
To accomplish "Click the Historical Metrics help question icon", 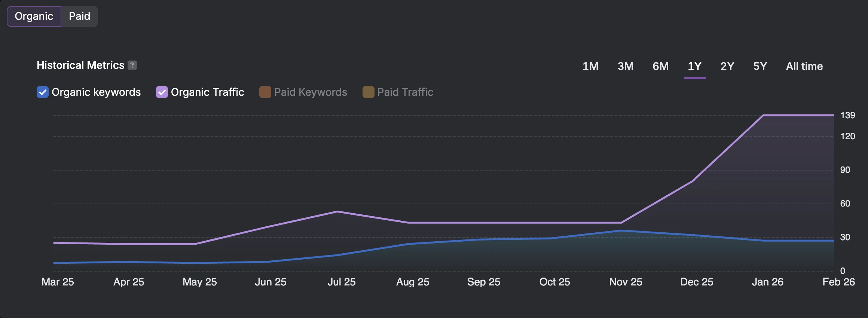I will tap(132, 65).
